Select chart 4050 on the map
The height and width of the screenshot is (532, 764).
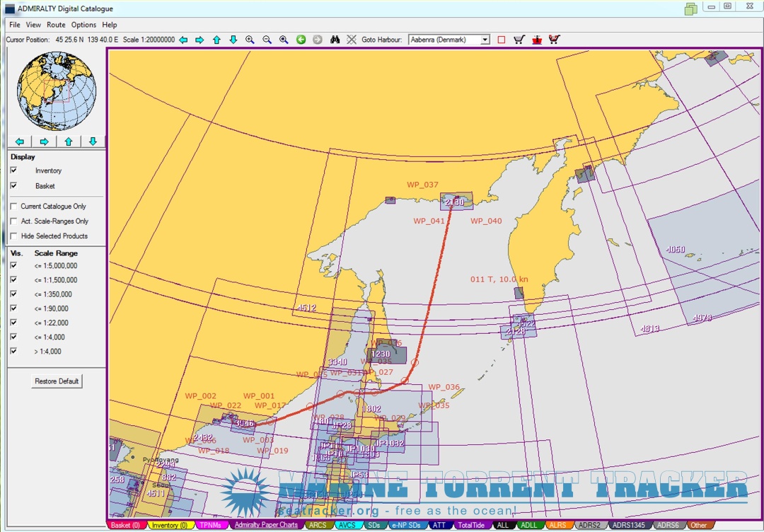click(676, 250)
